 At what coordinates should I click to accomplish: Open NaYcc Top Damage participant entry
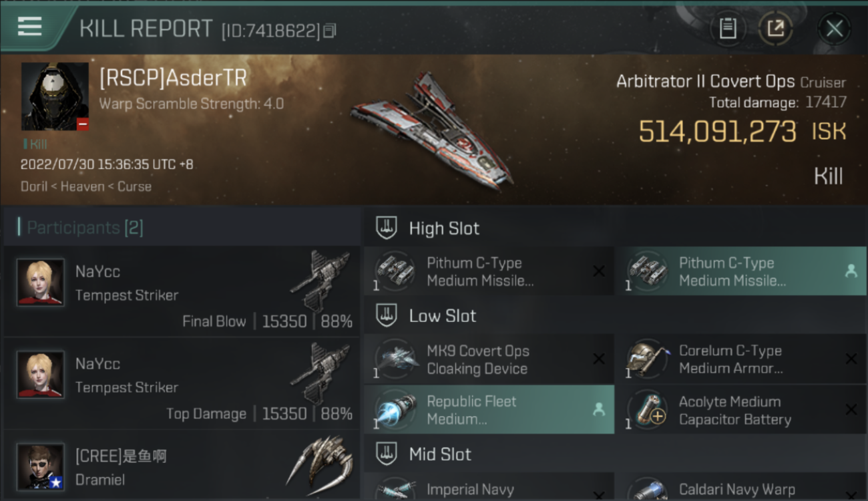(181, 383)
